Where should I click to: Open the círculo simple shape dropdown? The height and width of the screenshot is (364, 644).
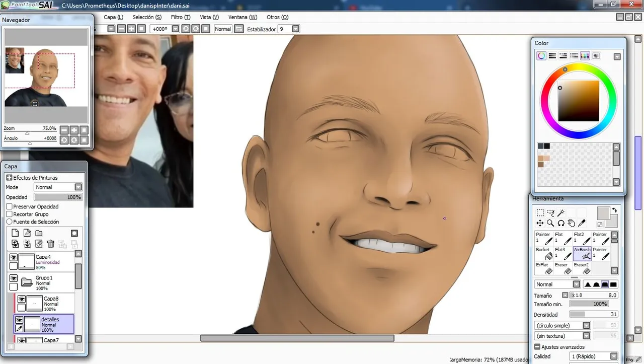[587, 326]
